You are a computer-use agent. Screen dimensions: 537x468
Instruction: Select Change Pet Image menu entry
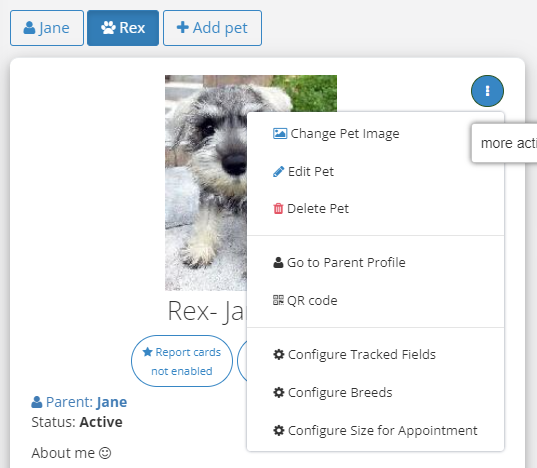click(375, 134)
